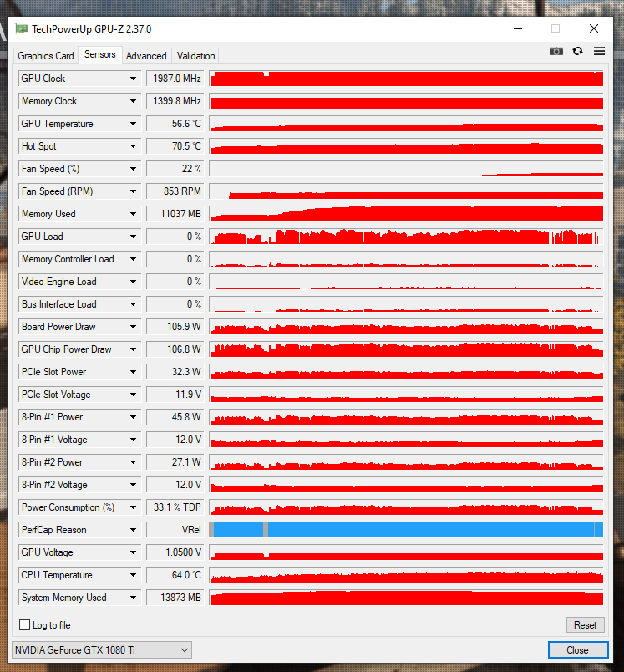Take a screenshot with the camera icon
The image size is (624, 672).
pyautogui.click(x=556, y=52)
